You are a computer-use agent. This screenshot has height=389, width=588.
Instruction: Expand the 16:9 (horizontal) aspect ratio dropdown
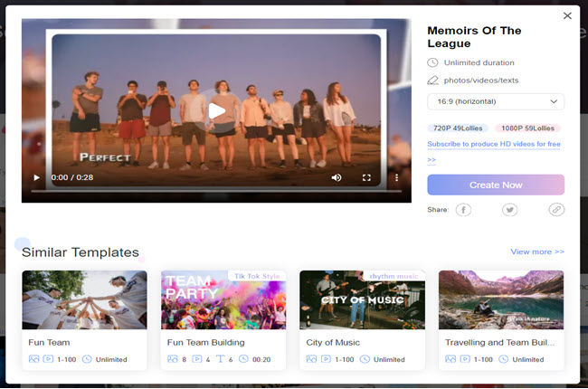[x=496, y=101]
